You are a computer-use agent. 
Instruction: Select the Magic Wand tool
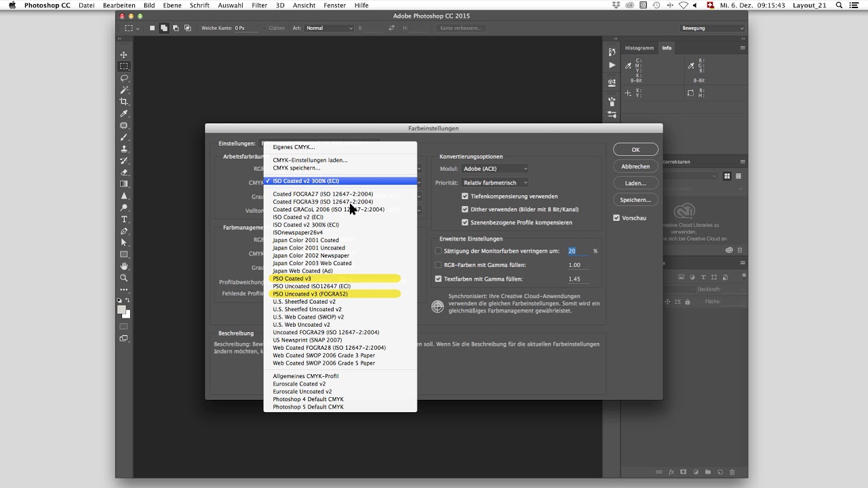tap(124, 89)
